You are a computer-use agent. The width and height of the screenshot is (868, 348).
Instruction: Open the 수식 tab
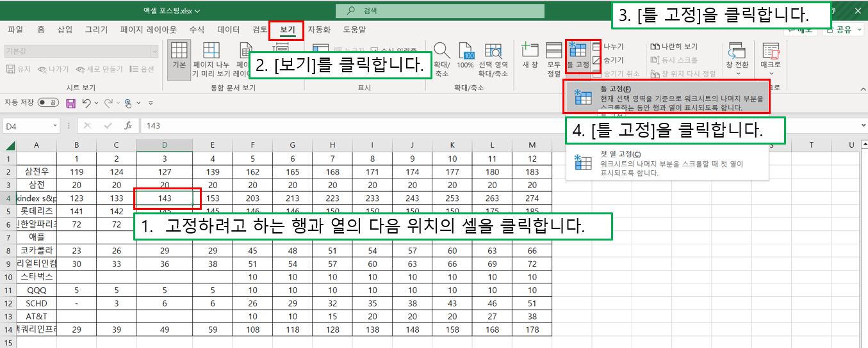197,29
